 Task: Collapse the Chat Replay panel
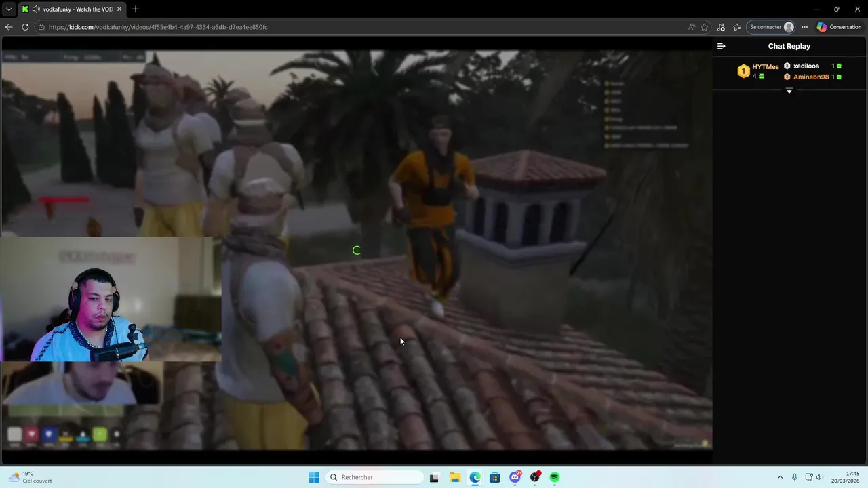(x=721, y=46)
